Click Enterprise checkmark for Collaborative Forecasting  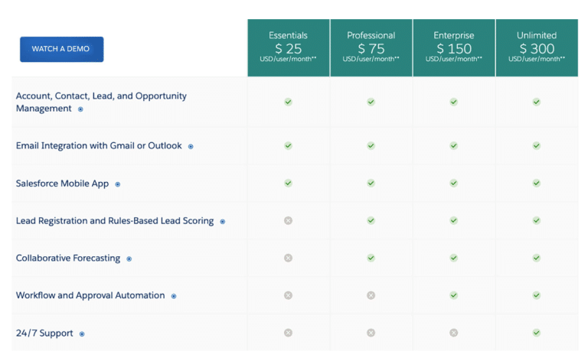coord(454,258)
